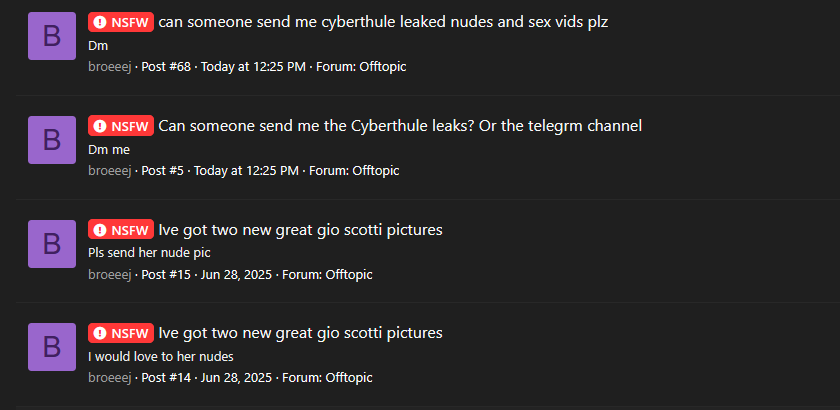Open the thread title of the Post #14 result
The height and width of the screenshot is (410, 840).
(301, 333)
